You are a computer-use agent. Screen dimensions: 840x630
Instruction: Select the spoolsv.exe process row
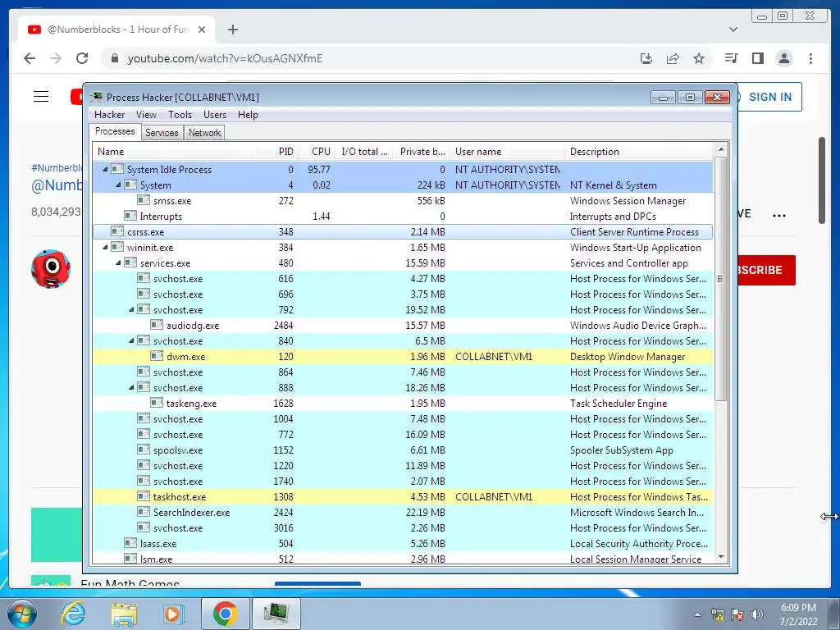point(403,450)
